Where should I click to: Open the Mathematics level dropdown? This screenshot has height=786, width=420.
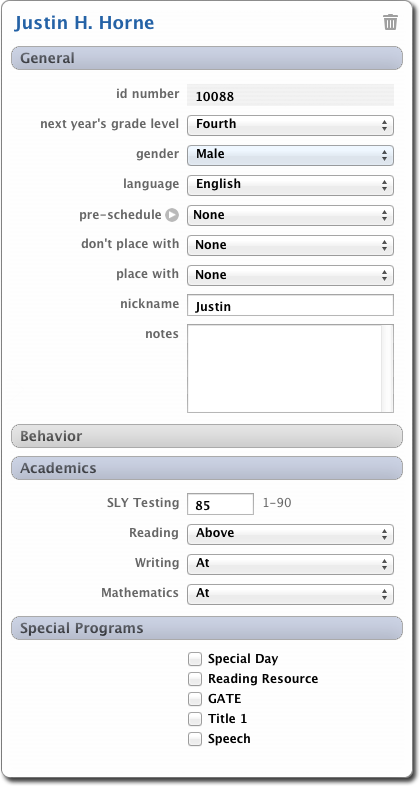pyautogui.click(x=290, y=594)
